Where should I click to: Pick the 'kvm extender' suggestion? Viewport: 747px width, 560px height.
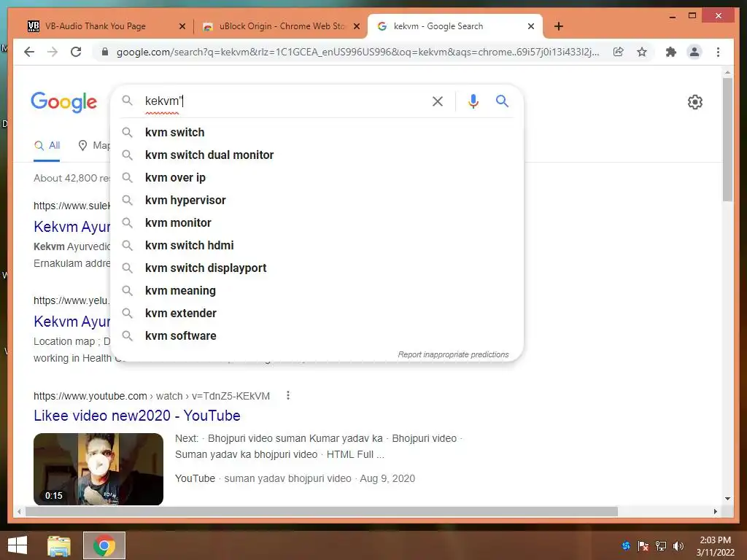point(317,314)
